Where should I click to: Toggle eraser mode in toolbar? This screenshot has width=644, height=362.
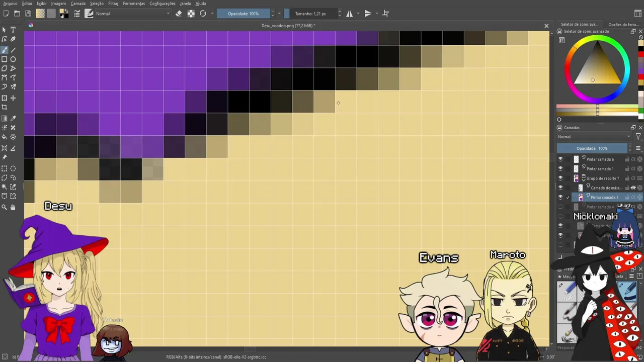179,14
